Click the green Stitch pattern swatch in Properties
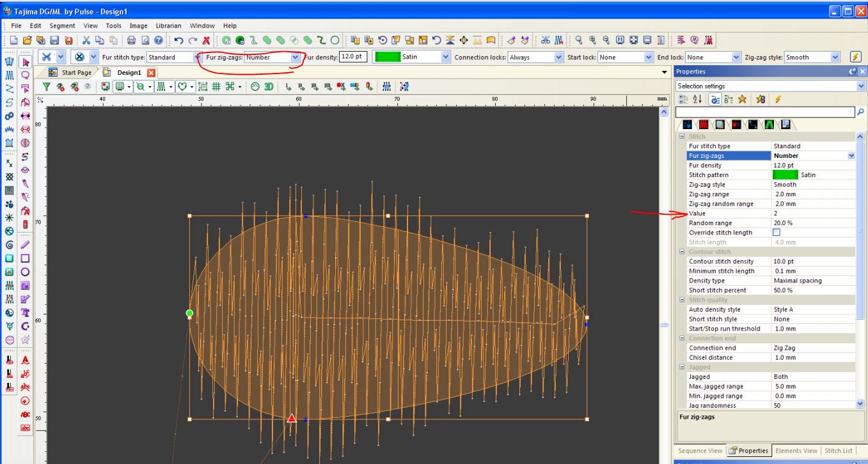 point(785,175)
